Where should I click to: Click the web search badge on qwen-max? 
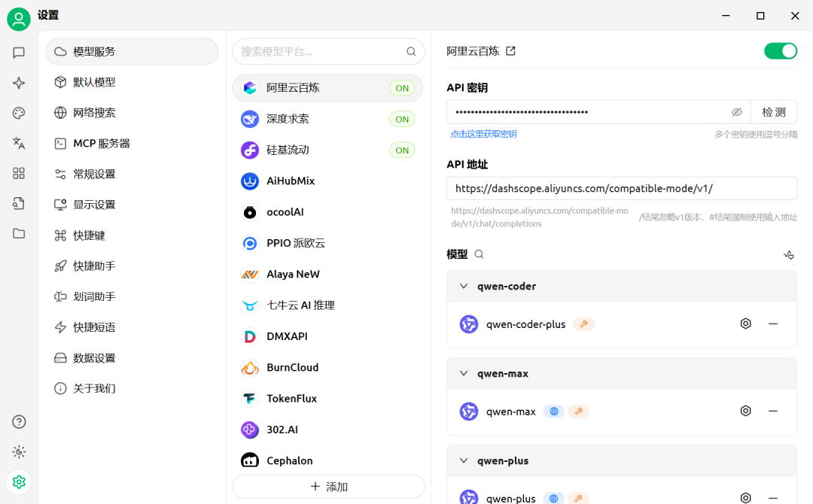(554, 411)
